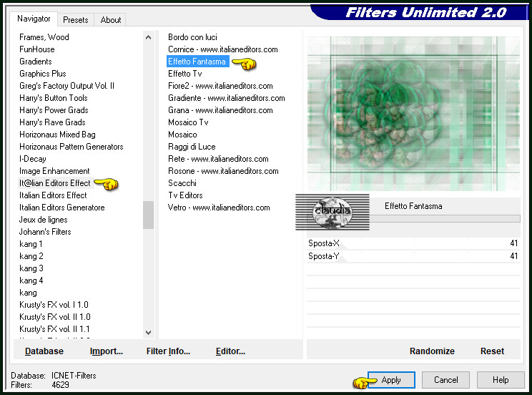Select Horizonaus Mixed Bag category

57,135
